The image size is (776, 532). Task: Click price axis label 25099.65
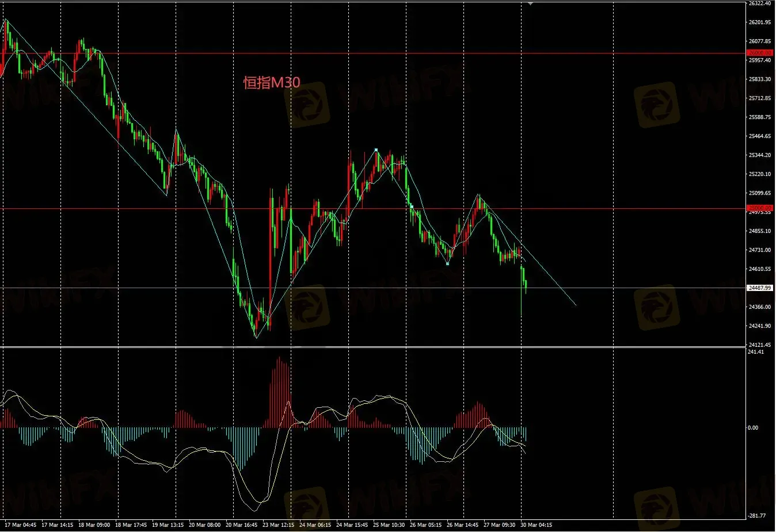[x=760, y=193]
